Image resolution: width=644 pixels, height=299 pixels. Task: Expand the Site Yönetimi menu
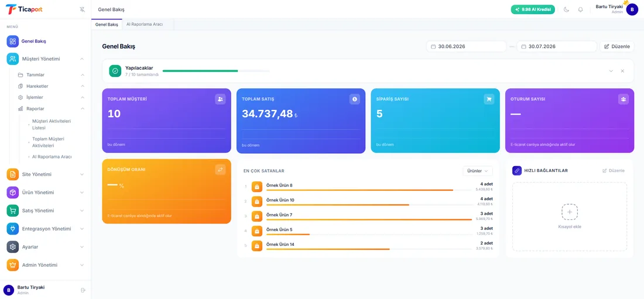(82, 174)
